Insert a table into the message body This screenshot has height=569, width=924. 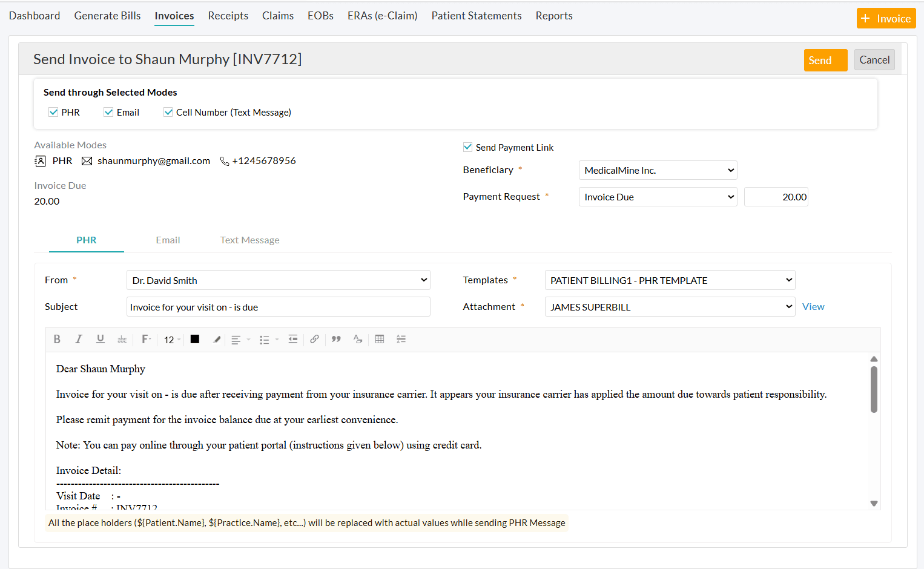coord(380,339)
